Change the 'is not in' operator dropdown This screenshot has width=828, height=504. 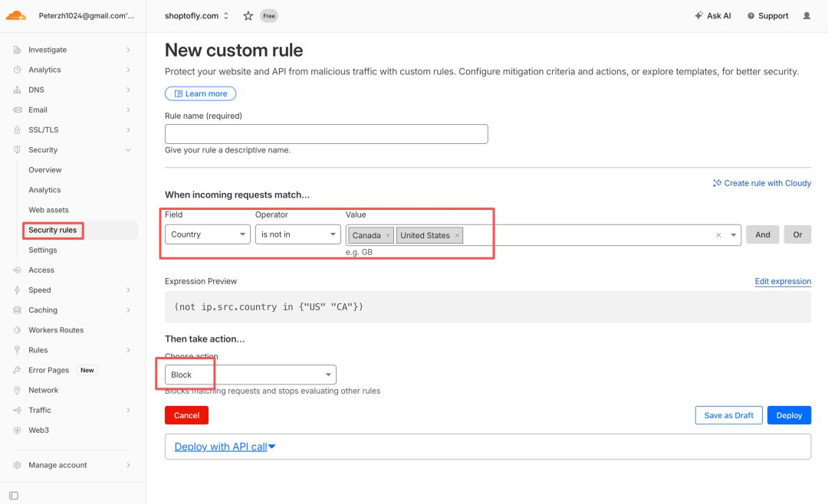click(x=297, y=234)
